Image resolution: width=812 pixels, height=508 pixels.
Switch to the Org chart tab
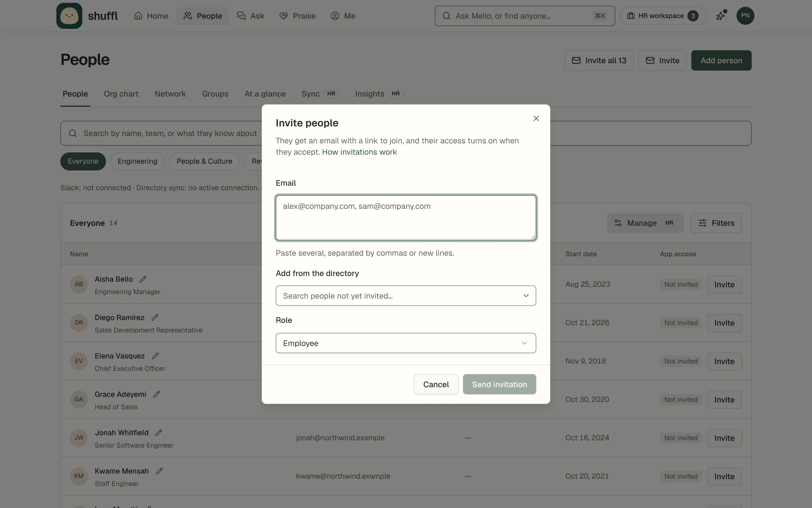[121, 94]
